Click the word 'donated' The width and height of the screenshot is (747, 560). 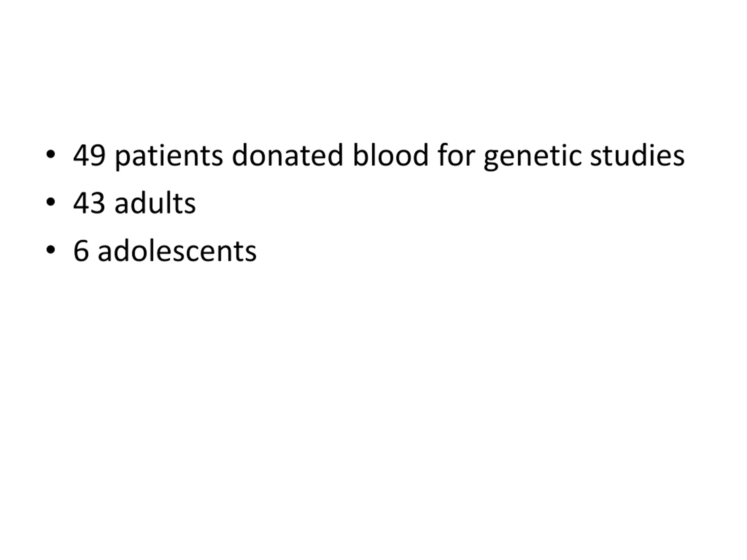[288, 155]
